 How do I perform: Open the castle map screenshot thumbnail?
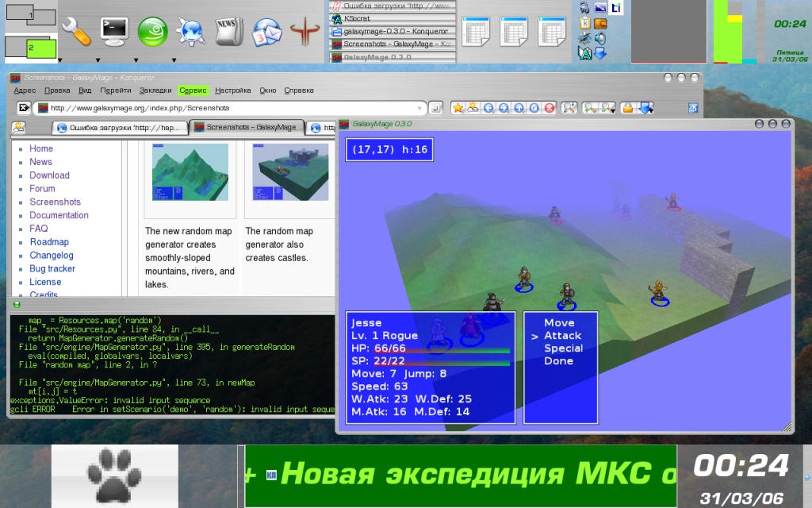[290, 172]
